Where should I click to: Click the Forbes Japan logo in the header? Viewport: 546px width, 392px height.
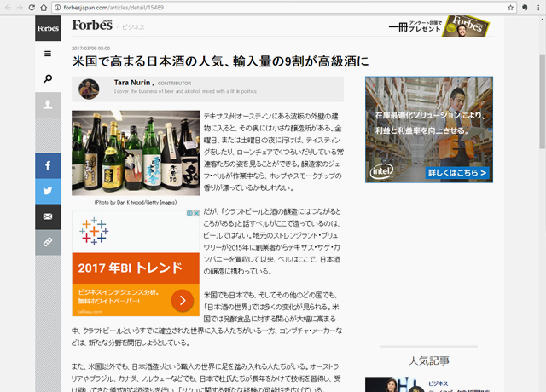90,26
